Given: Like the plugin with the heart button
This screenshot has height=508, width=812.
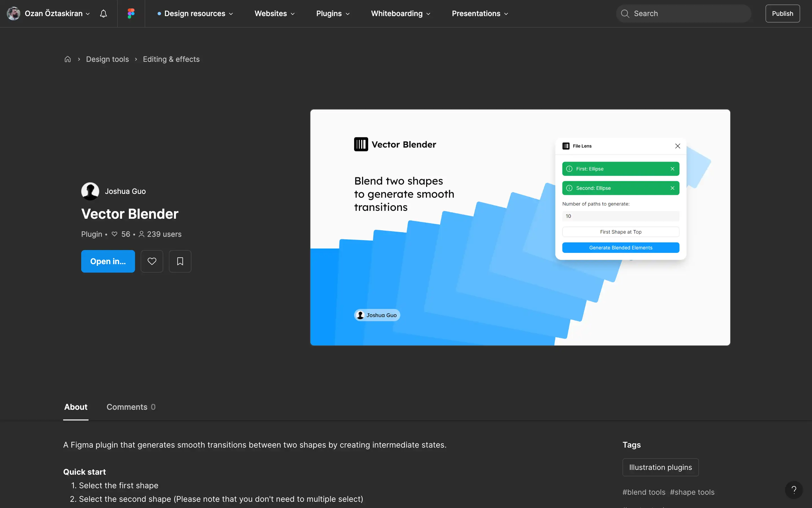Looking at the screenshot, I should coord(152,261).
